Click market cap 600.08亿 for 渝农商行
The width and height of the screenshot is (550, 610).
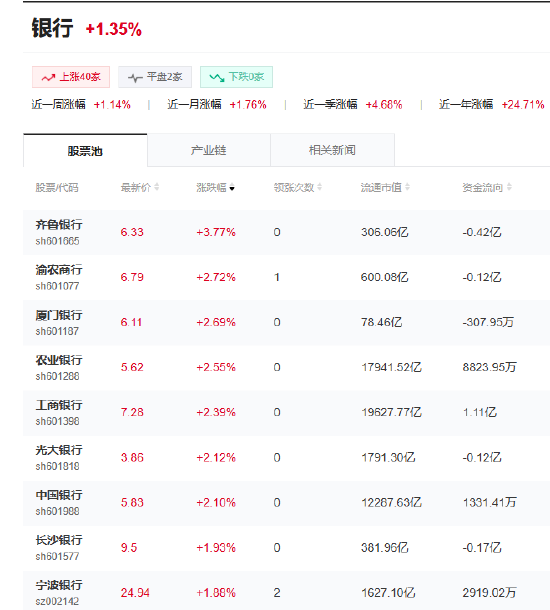tap(385, 277)
